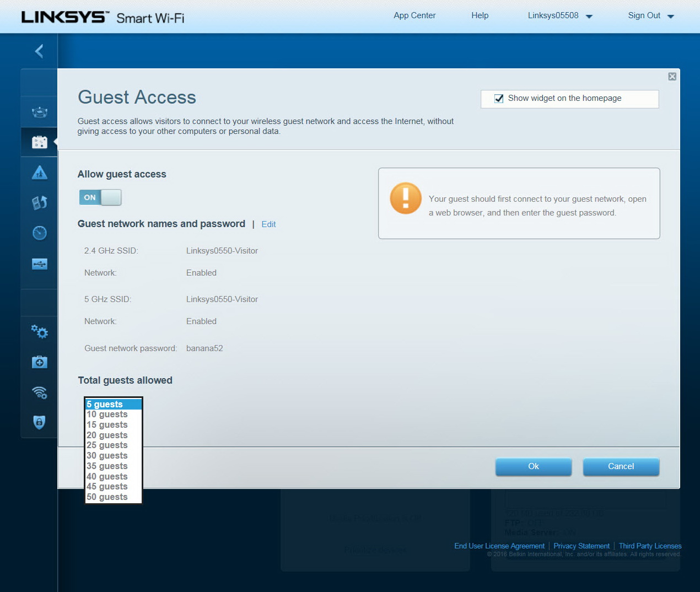The height and width of the screenshot is (592, 700).
Task: Open Third Party Licenses link
Action: [650, 546]
